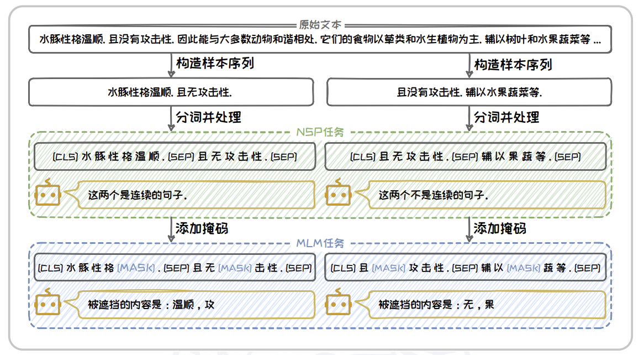644x355 pixels.
Task: Select the sample box '水豚性格温顺. 且无攻击性.'
Action: [171, 92]
